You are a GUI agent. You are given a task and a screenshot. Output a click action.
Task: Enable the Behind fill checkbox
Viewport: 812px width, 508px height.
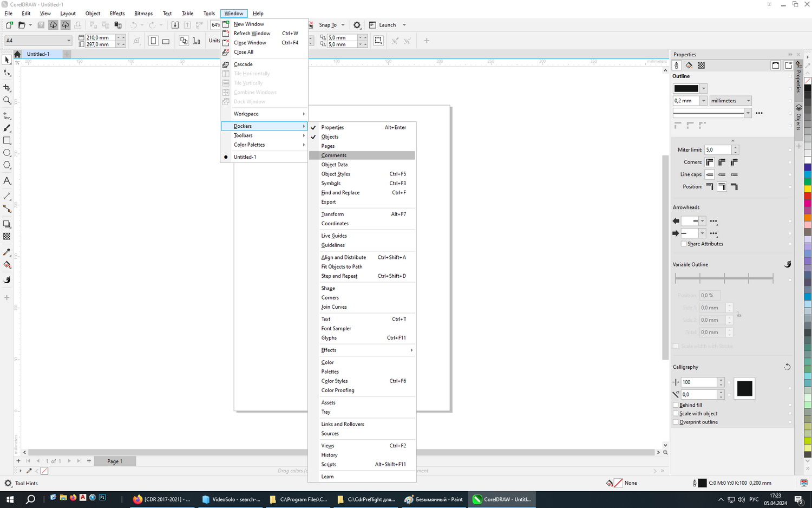[676, 405]
